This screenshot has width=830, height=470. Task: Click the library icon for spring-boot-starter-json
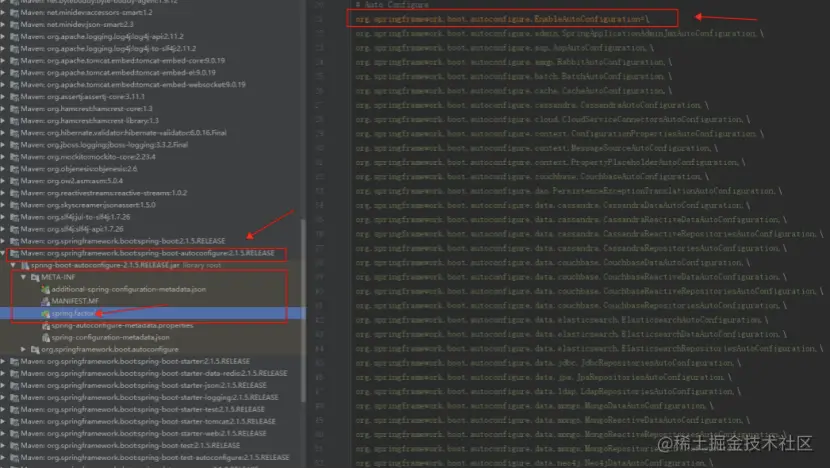[15, 385]
